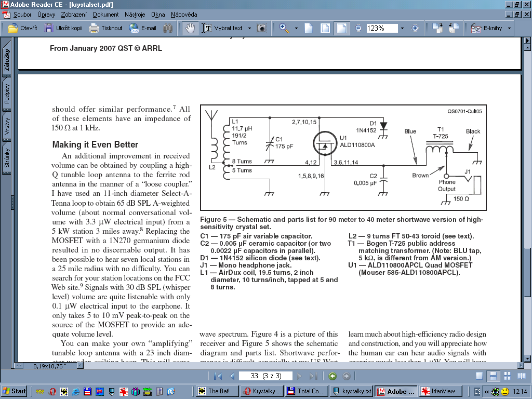This screenshot has width=532, height=399.
Task: Print the document with Tisknout
Action: pos(105,28)
